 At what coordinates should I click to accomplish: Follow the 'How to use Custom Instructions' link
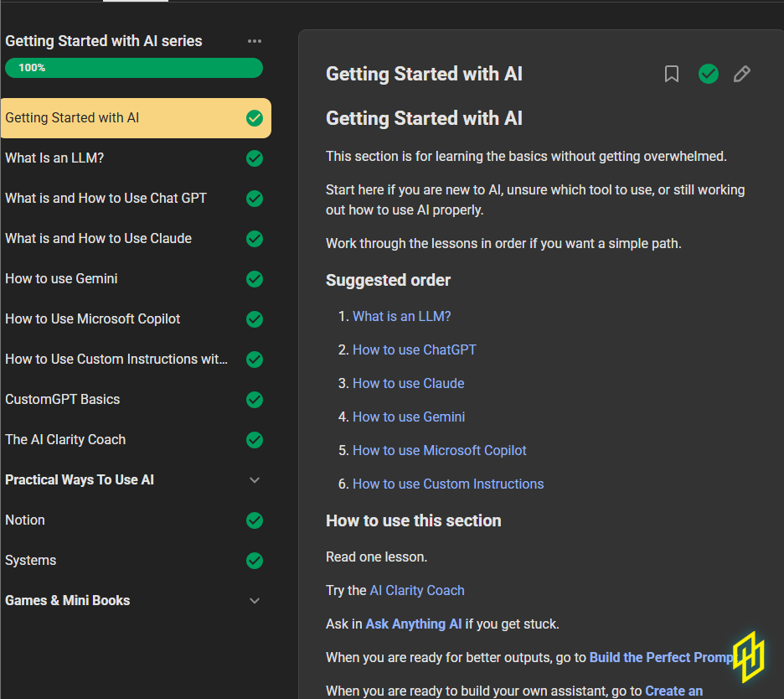(x=448, y=484)
